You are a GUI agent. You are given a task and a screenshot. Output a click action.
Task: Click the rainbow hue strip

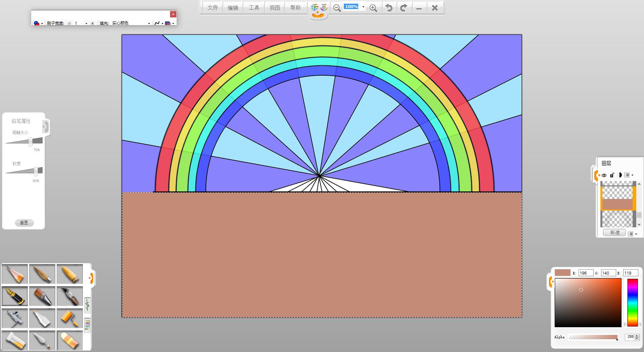point(632,302)
